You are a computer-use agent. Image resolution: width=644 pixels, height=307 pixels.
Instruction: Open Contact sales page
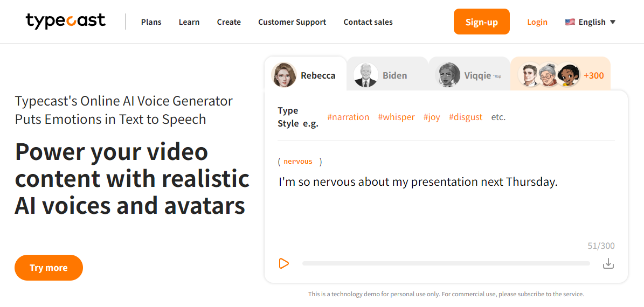[x=368, y=22]
